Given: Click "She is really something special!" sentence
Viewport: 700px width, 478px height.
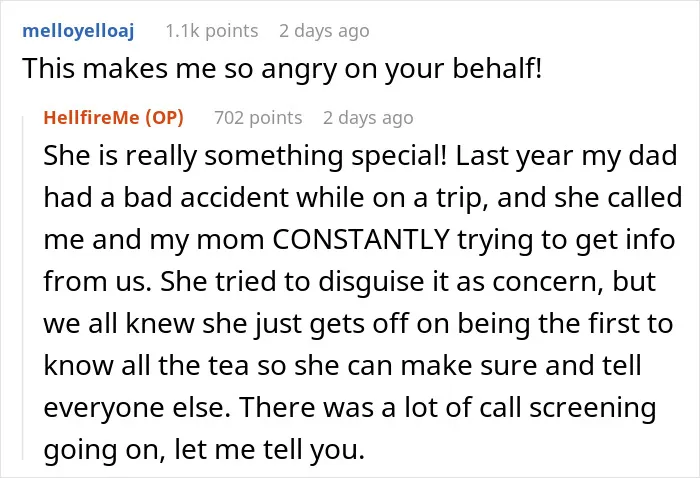Looking at the screenshot, I should tap(245, 156).
